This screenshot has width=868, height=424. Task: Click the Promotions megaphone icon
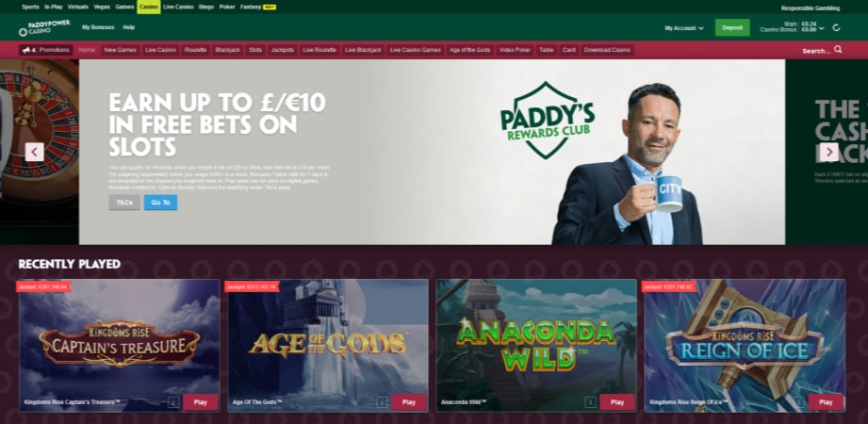point(26,50)
